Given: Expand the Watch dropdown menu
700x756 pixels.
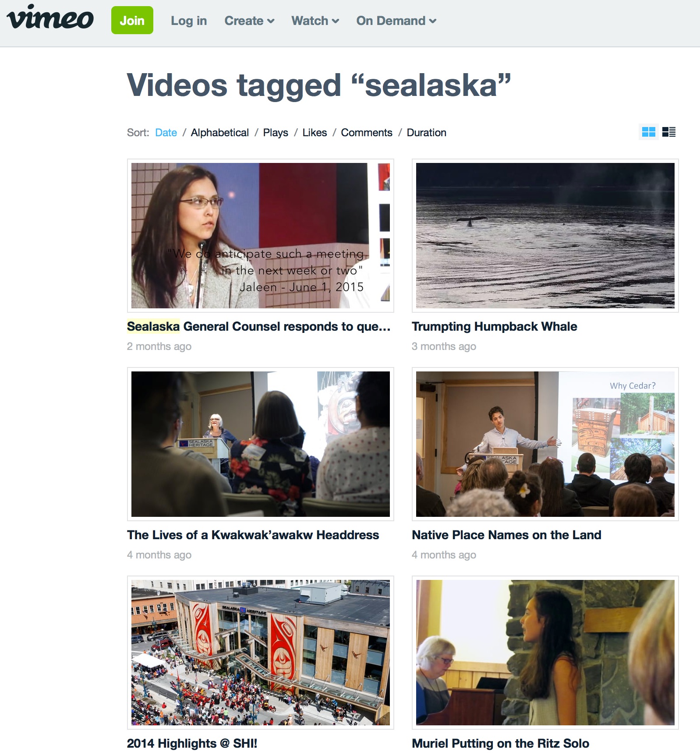Looking at the screenshot, I should pos(315,21).
